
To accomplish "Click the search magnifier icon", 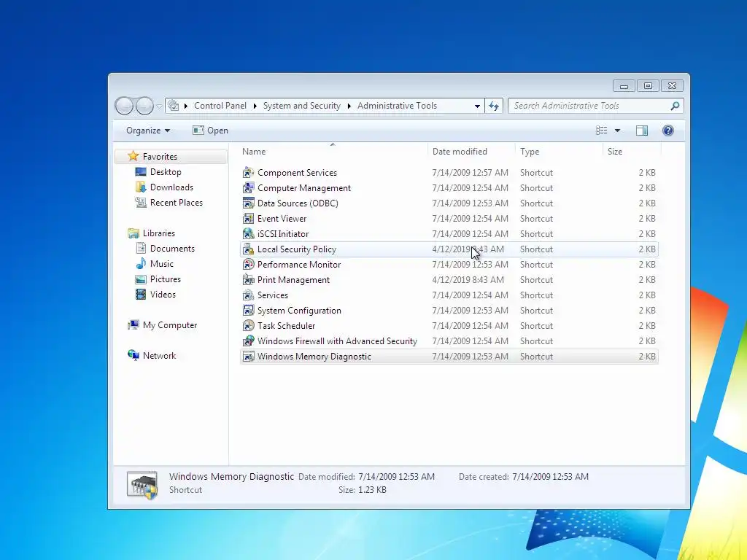I will (675, 106).
